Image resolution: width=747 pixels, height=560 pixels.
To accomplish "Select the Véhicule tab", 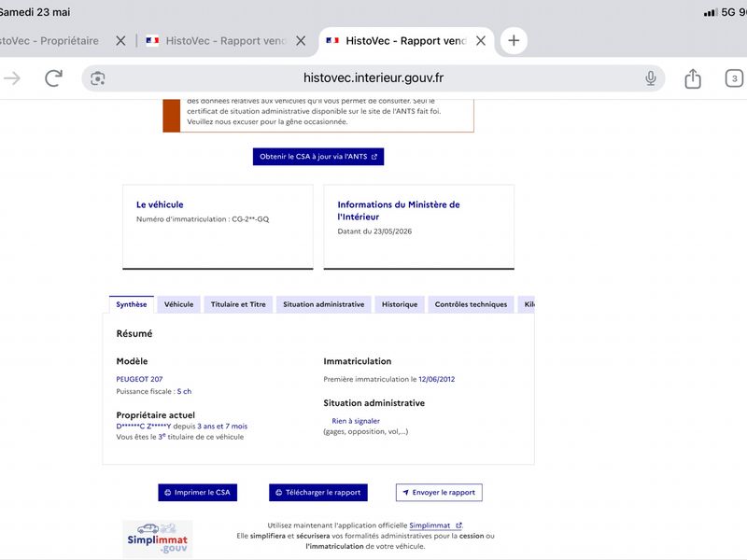I will [178, 304].
